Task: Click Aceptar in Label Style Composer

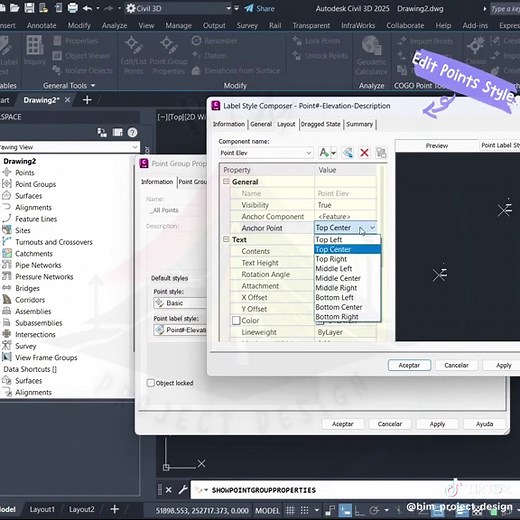Action: (409, 365)
